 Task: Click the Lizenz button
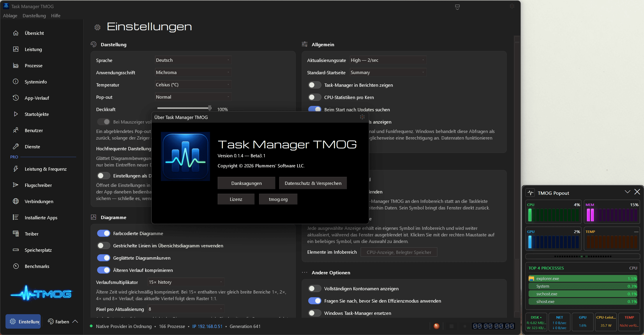coord(236,199)
